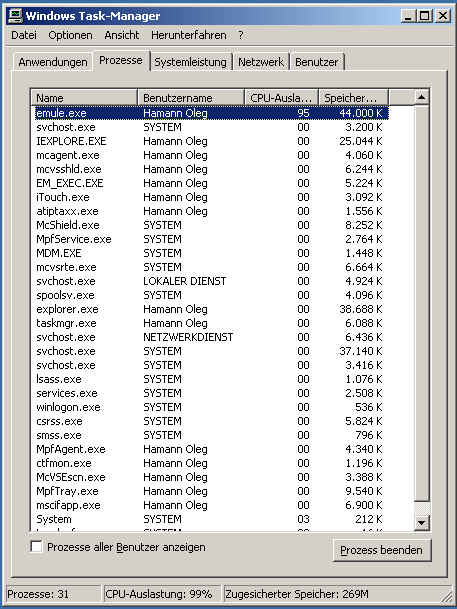This screenshot has height=609, width=457.
Task: Select the Prozesse tab
Action: coord(121,61)
